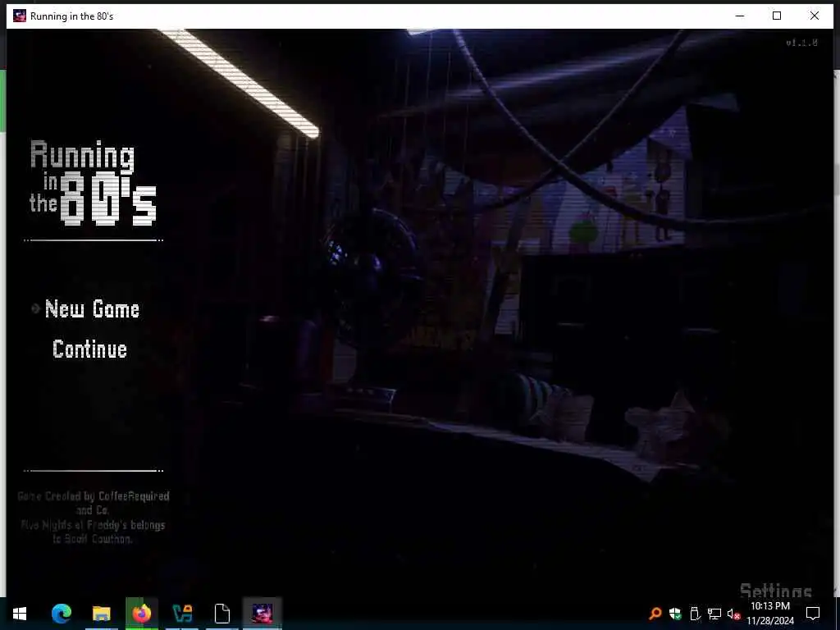840x630 pixels.
Task: Open the blue toolbox app on the taskbar
Action: coord(182,614)
